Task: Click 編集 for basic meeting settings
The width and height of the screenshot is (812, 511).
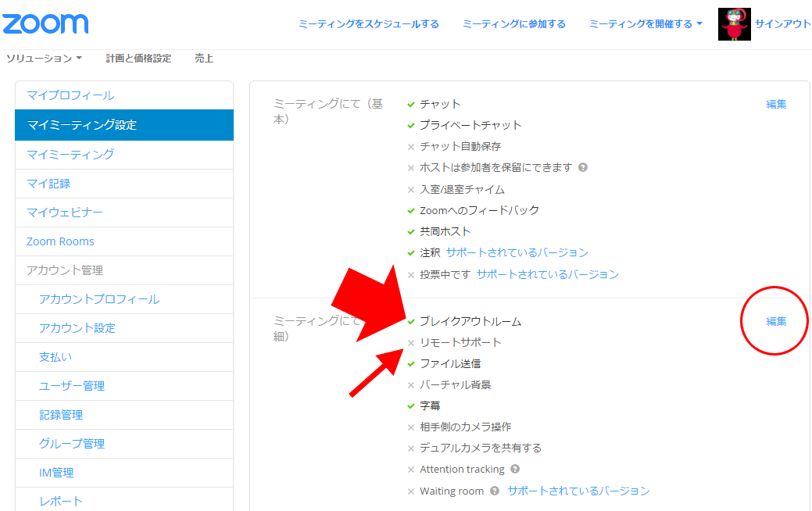Action: (776, 104)
